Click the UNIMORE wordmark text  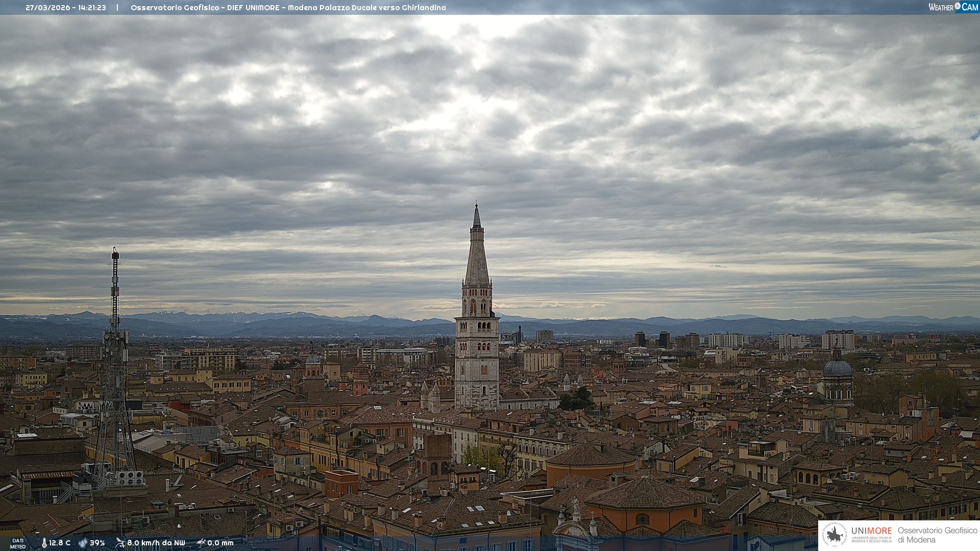(871, 531)
